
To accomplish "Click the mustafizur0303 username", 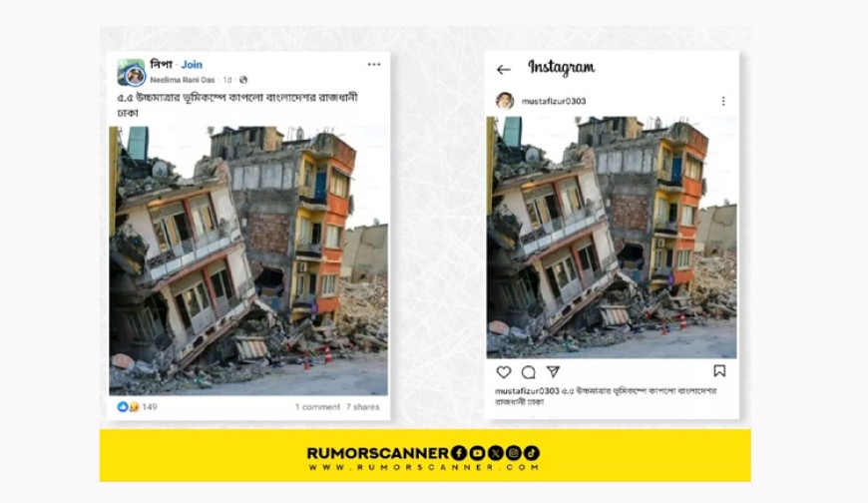I will (554, 101).
